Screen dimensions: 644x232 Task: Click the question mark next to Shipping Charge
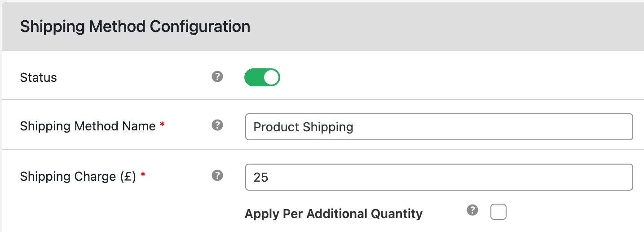click(x=217, y=175)
